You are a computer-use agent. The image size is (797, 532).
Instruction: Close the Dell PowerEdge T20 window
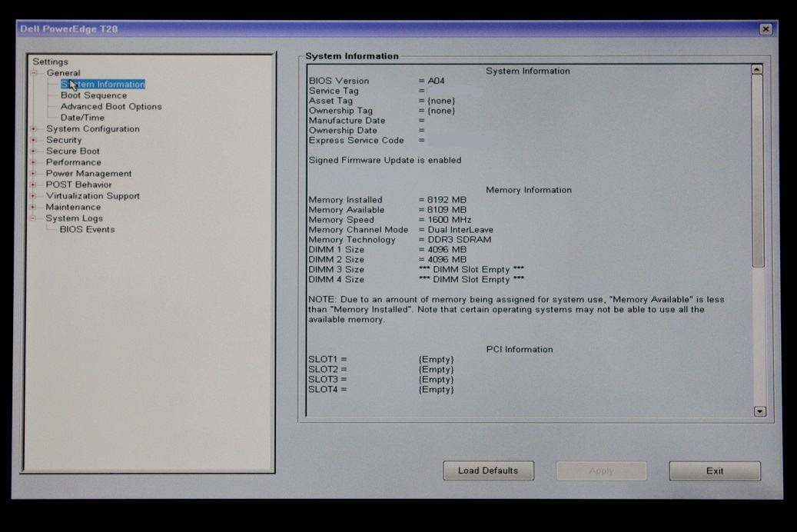(x=765, y=29)
